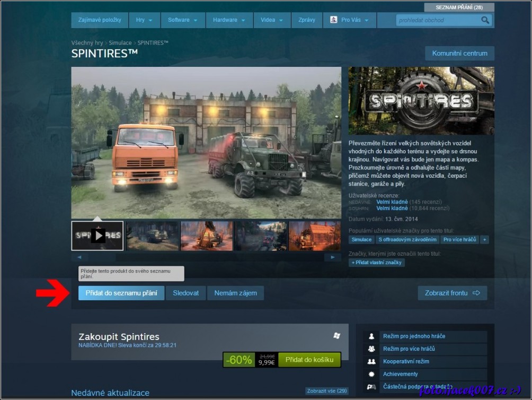Click the single-player mode icon

(x=372, y=336)
